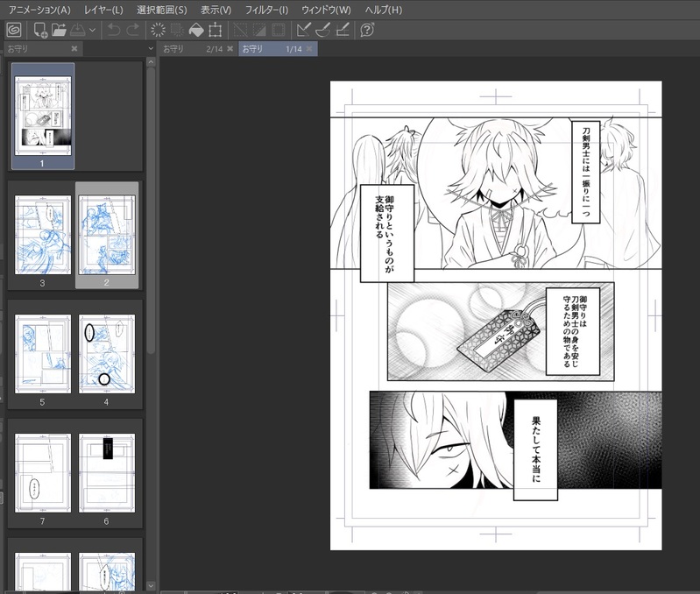Click the Save icon in toolbar
Viewport: 700px width, 594px height.
pyautogui.click(x=78, y=31)
